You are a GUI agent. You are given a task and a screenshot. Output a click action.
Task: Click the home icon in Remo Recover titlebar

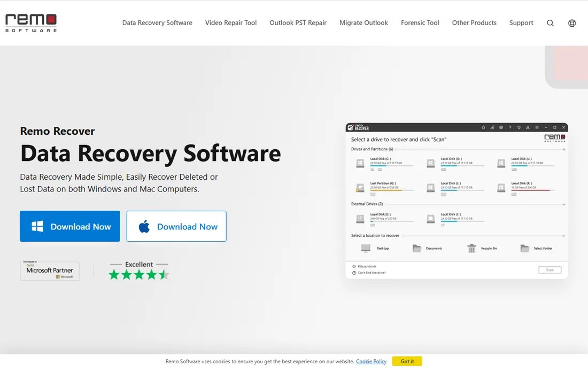483,127
